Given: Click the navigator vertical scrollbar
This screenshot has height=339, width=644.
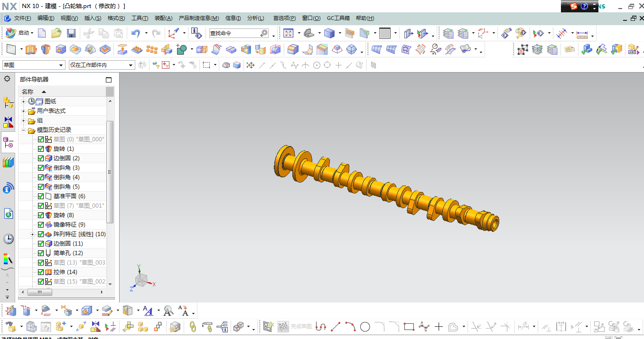Looking at the screenshot, I should tap(110, 172).
